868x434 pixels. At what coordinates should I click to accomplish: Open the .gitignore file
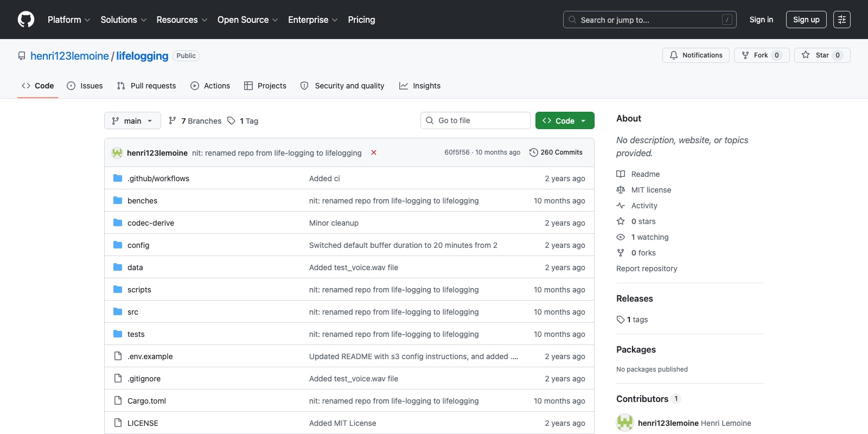144,379
